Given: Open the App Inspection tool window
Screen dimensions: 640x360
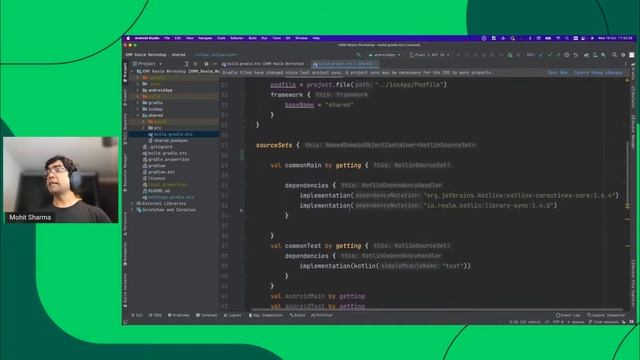Looking at the screenshot, I should [266, 315].
